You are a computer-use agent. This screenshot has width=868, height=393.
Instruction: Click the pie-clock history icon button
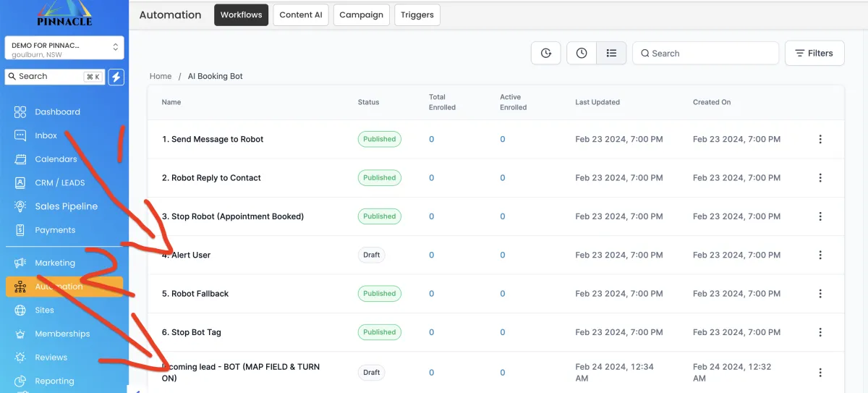pos(546,53)
